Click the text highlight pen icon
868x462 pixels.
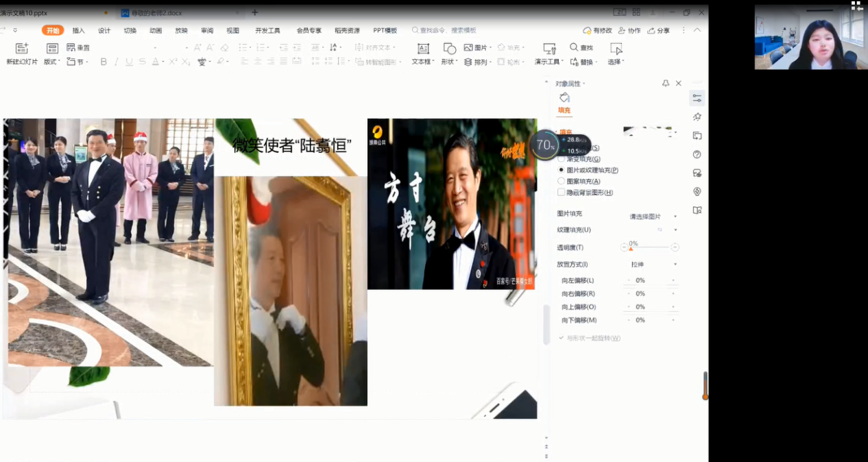point(220,62)
